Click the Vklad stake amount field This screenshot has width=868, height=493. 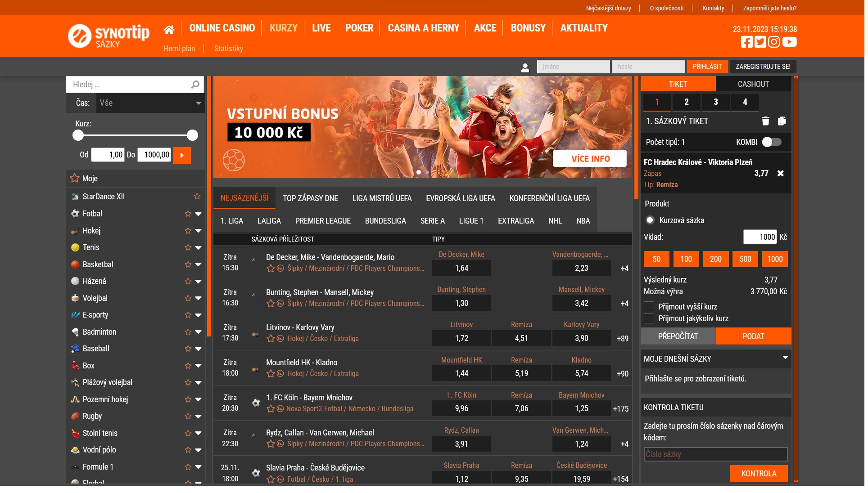click(760, 237)
